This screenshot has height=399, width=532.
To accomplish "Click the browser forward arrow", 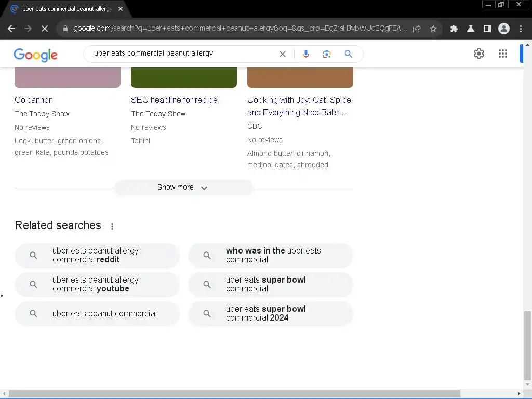I will point(28,29).
